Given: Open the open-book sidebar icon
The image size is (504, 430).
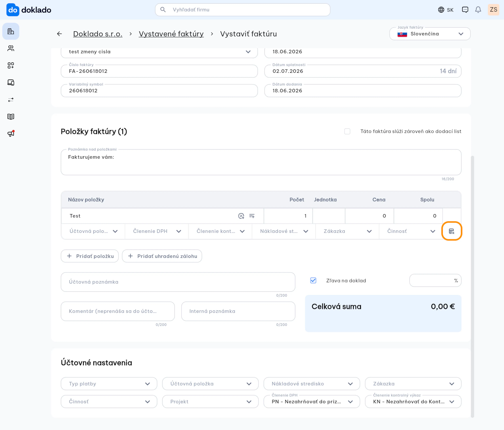Looking at the screenshot, I should click(11, 117).
